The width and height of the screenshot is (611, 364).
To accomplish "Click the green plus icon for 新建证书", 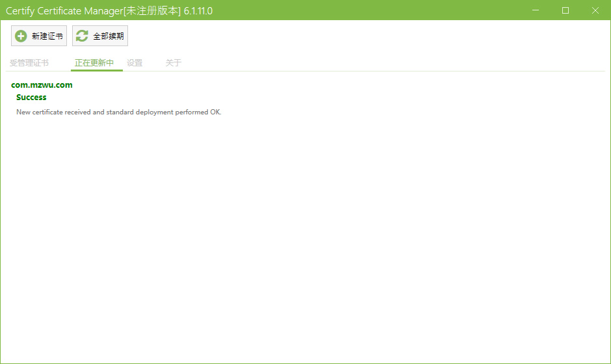I will click(x=21, y=36).
